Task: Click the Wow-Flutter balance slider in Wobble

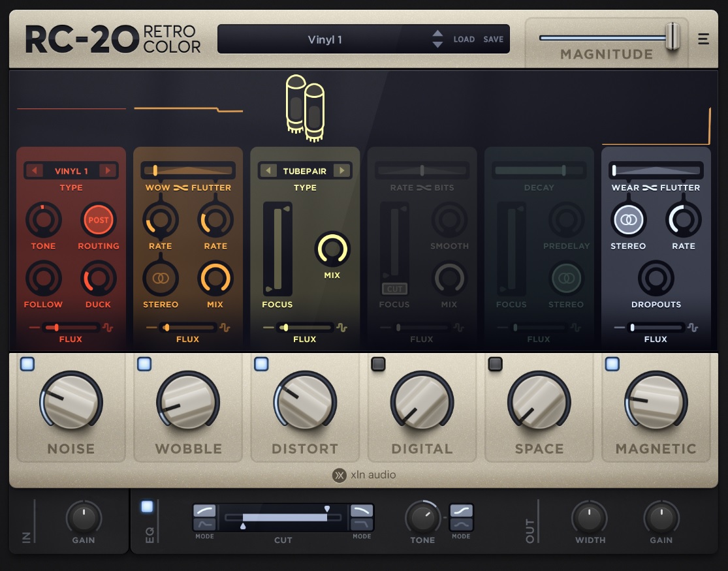Action: tap(188, 170)
